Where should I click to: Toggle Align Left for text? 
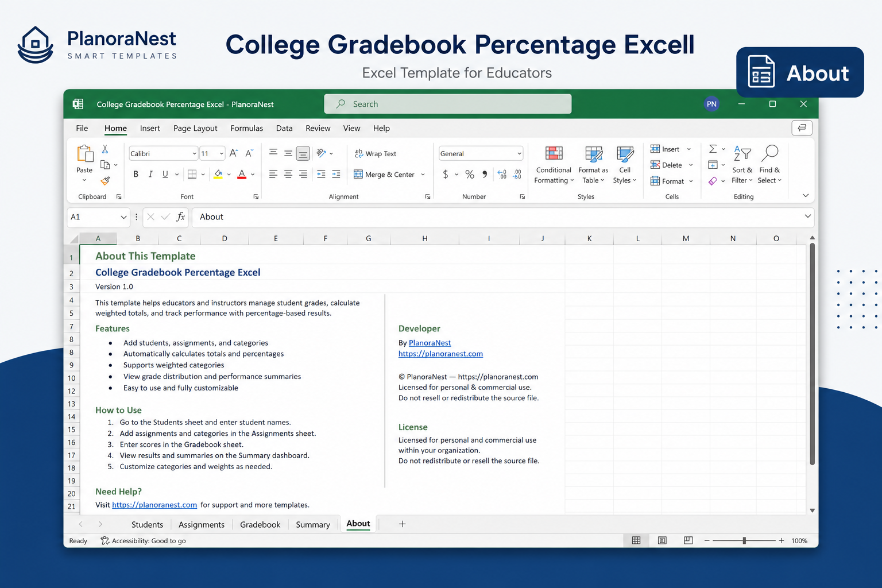tap(273, 174)
